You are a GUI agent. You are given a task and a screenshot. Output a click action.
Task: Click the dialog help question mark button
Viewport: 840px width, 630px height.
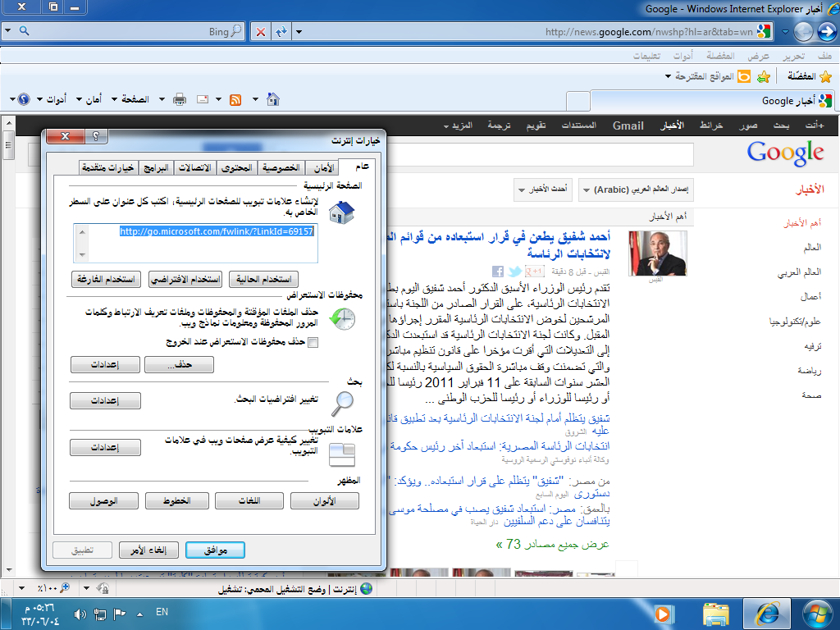[97, 136]
